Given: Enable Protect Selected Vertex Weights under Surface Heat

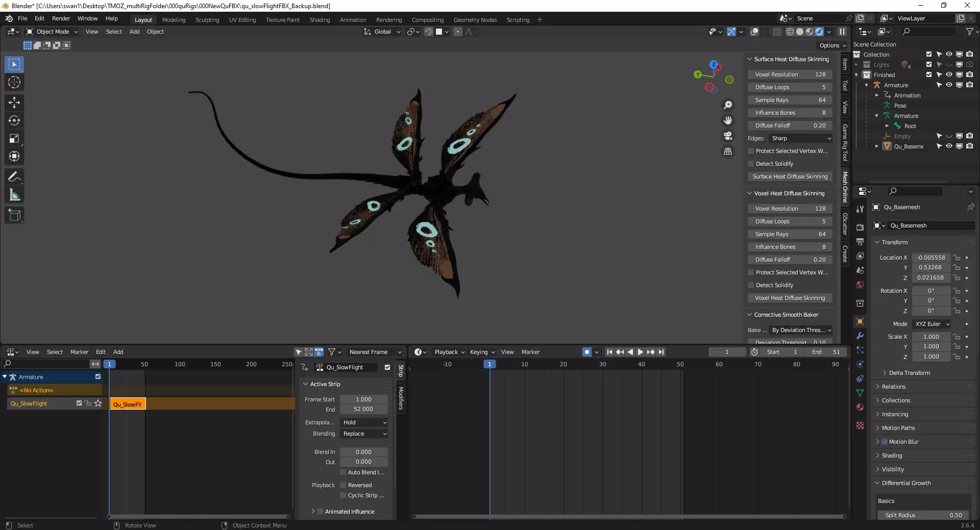Looking at the screenshot, I should pos(751,151).
